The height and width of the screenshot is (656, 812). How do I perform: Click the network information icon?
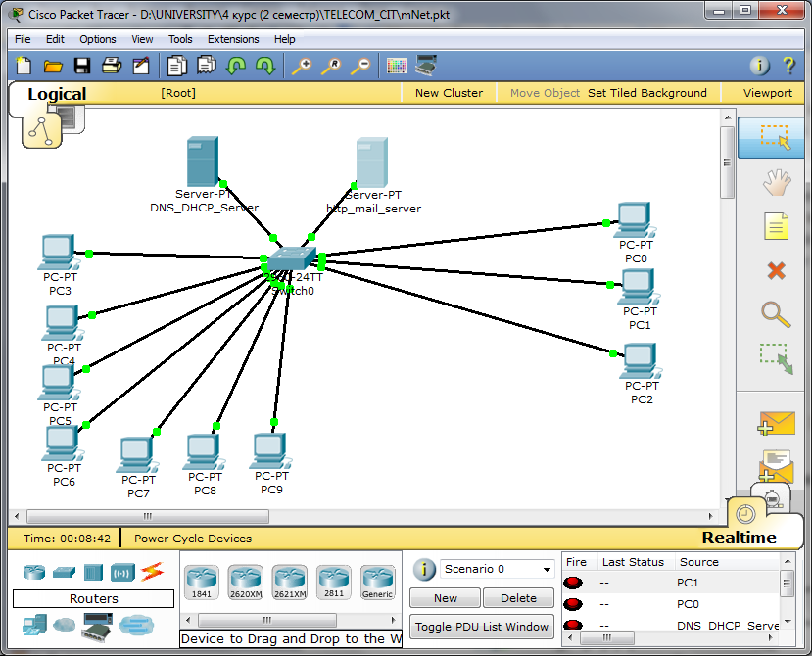click(759, 66)
